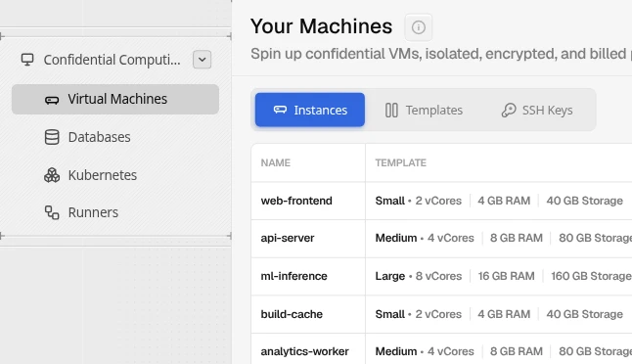Click the TEMPLATE column header
The width and height of the screenshot is (632, 364).
pos(401,162)
